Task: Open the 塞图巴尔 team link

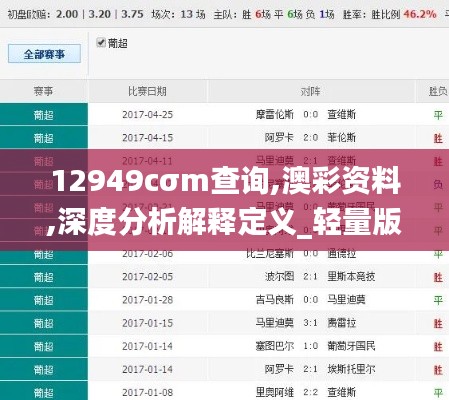Action: (x=275, y=346)
